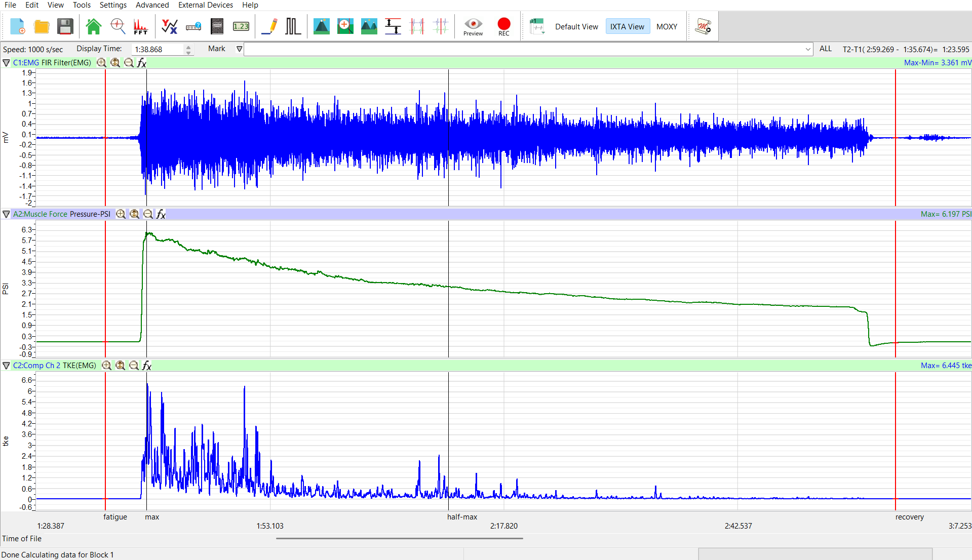
Task: Run the macro script scroll icon
Action: [x=703, y=26]
